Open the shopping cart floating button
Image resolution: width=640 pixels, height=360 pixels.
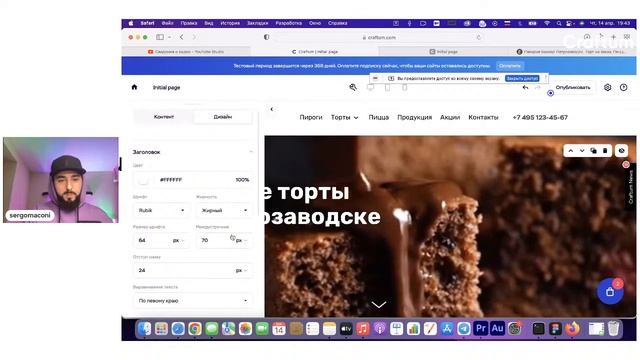click(610, 291)
